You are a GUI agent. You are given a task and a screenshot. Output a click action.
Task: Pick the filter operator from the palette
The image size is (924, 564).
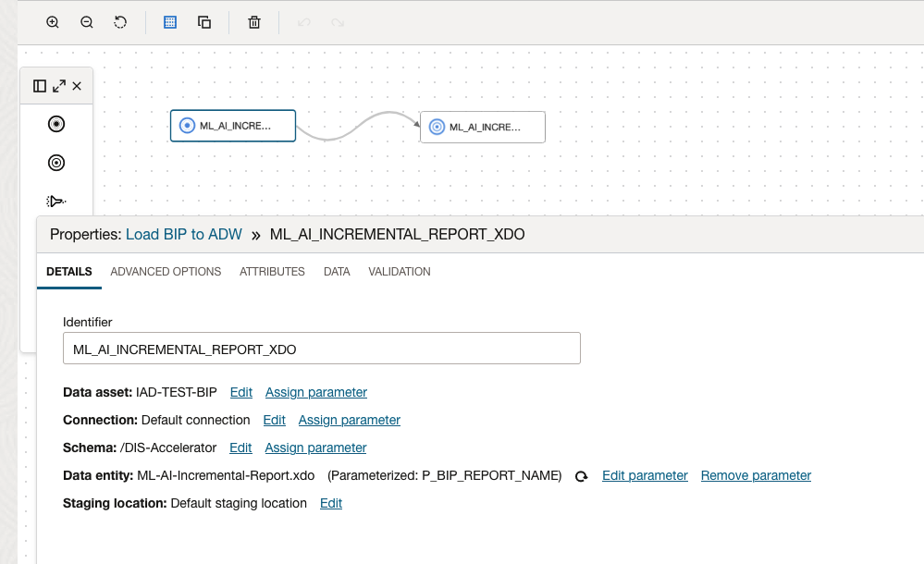click(x=56, y=201)
